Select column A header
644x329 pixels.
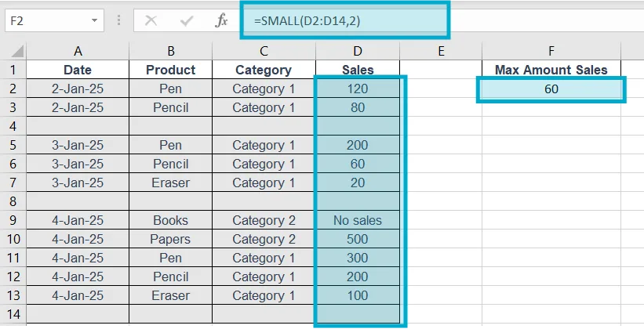78,52
